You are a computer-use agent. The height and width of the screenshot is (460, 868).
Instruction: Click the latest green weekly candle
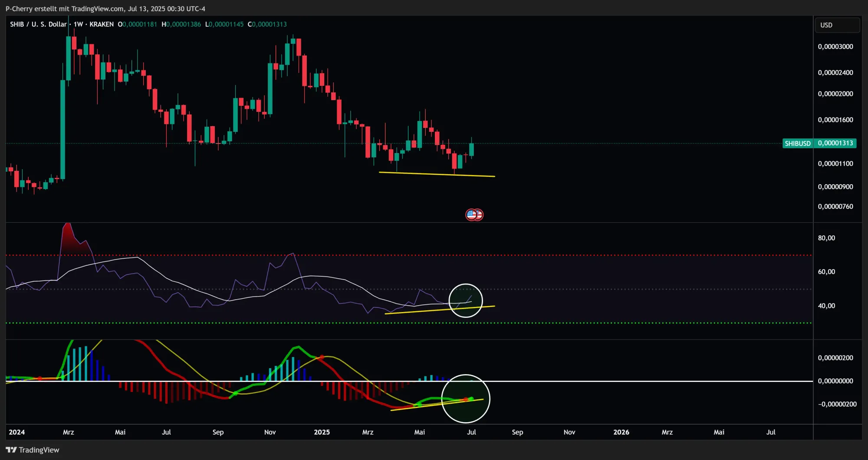(471, 150)
